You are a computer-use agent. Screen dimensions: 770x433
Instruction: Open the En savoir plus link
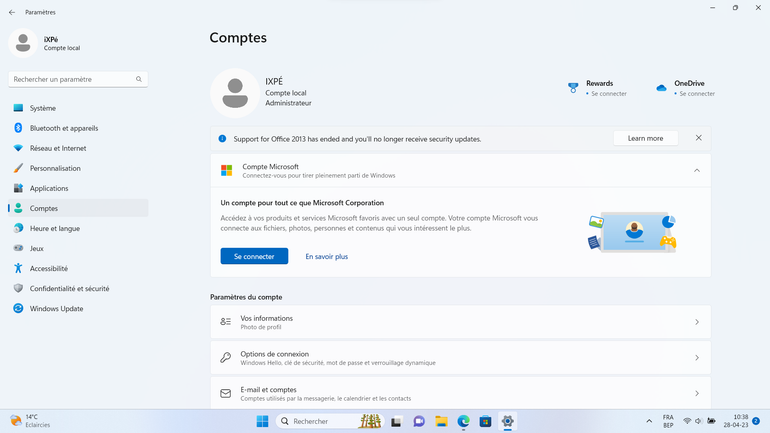coord(327,256)
